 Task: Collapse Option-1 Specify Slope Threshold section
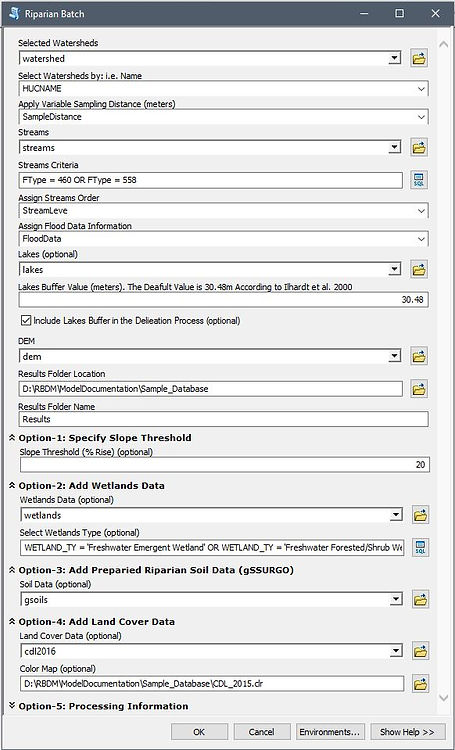click(x=12, y=438)
